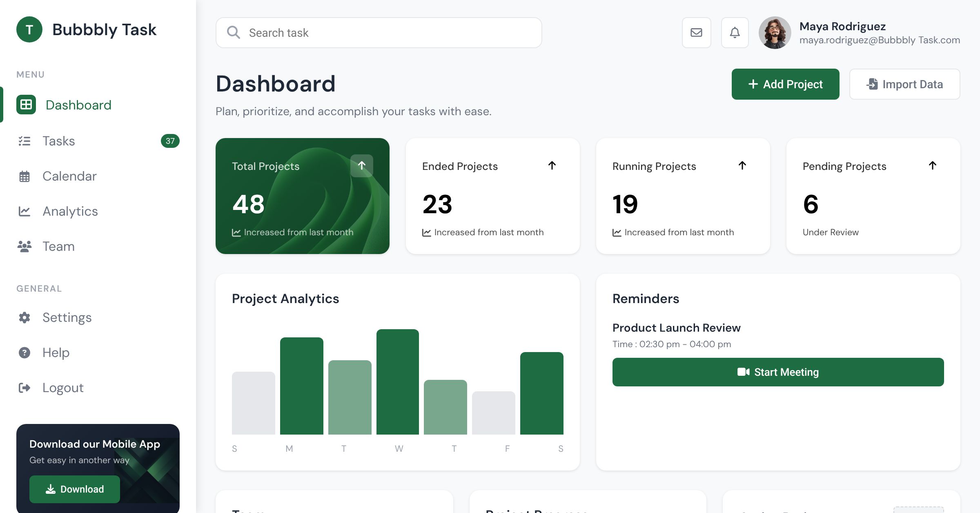Click the notification bell icon

tap(735, 33)
